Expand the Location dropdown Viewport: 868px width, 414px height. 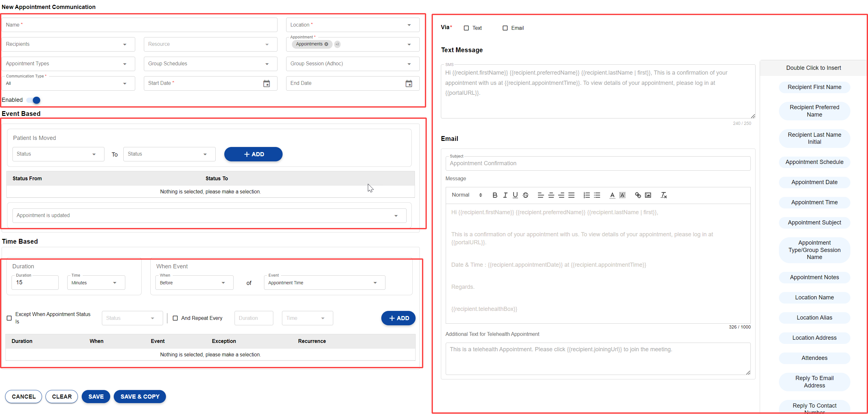[x=409, y=25]
